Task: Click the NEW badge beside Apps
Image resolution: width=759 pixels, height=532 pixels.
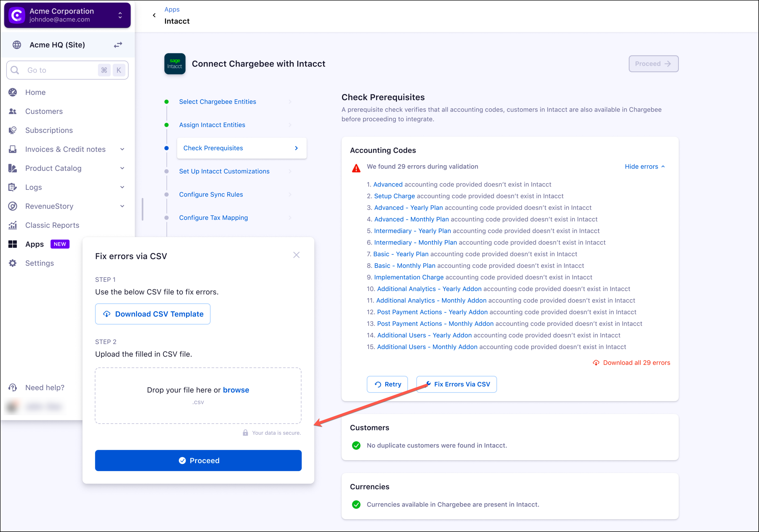Action: tap(60, 244)
